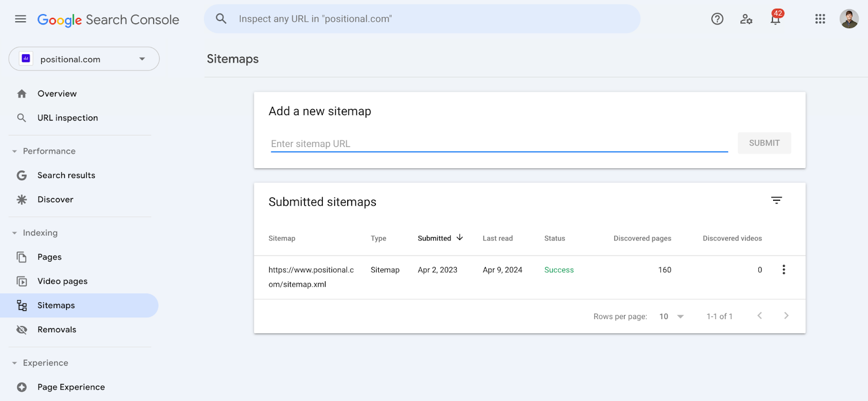This screenshot has width=868, height=401.
Task: Toggle sort arrow on Submitted column
Action: (x=460, y=238)
